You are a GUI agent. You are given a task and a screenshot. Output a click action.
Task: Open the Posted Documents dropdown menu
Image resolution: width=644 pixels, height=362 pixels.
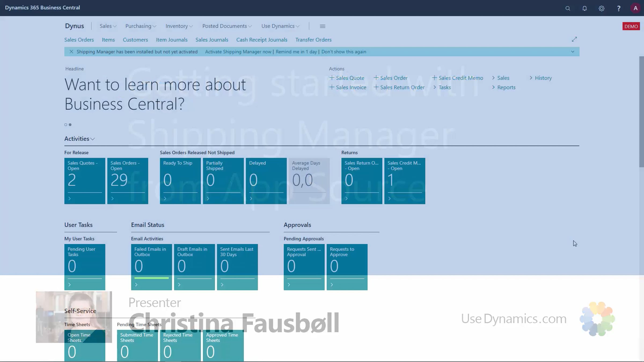pos(227,26)
